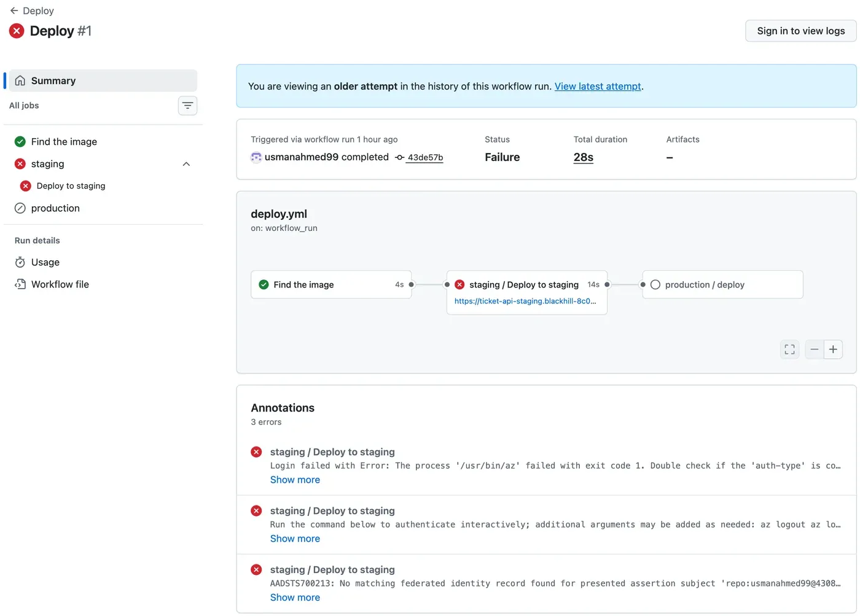This screenshot has width=860, height=616.
Task: Click error icon of authenticate interactively annotation
Action: [257, 511]
